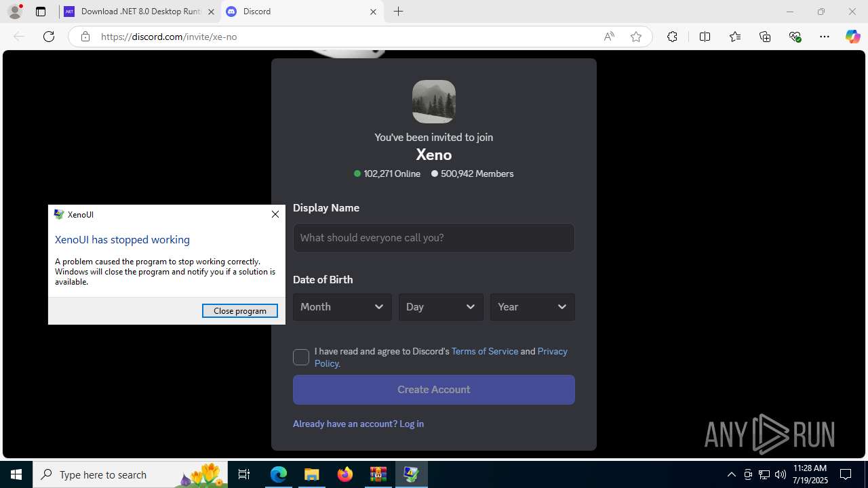The width and height of the screenshot is (868, 488).
Task: Open Microsoft Edge from the taskbar
Action: coord(279,474)
